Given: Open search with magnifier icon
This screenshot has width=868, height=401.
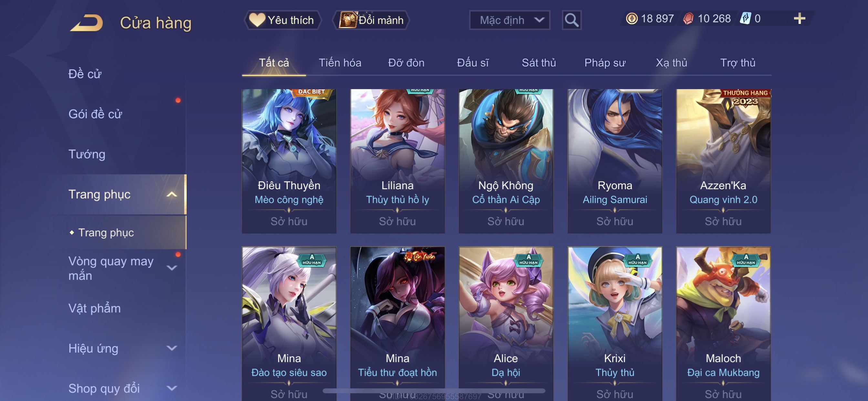Looking at the screenshot, I should (572, 20).
